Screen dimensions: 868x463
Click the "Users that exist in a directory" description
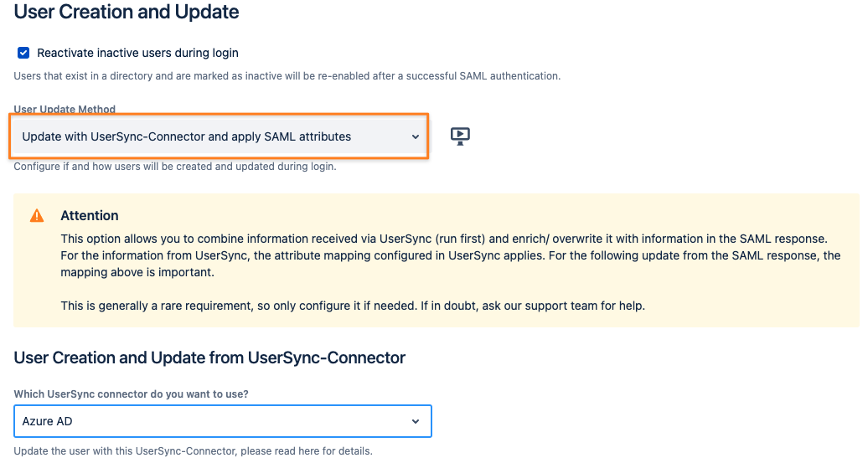coord(287,76)
